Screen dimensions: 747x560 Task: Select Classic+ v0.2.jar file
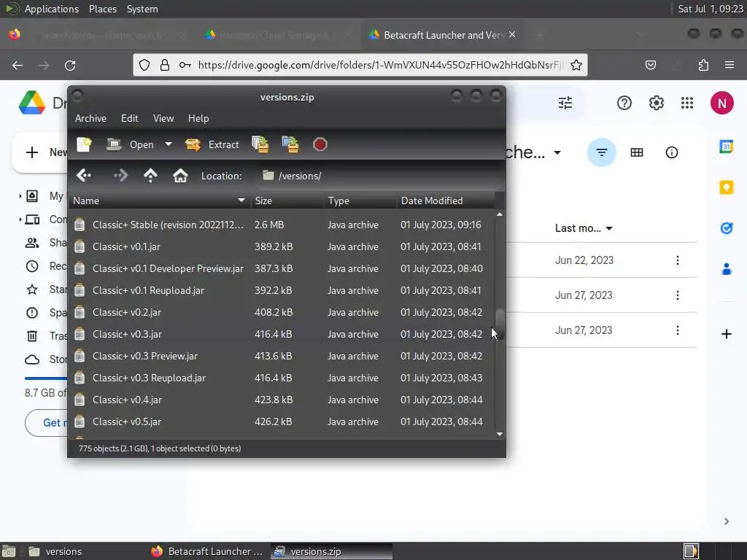(282, 312)
